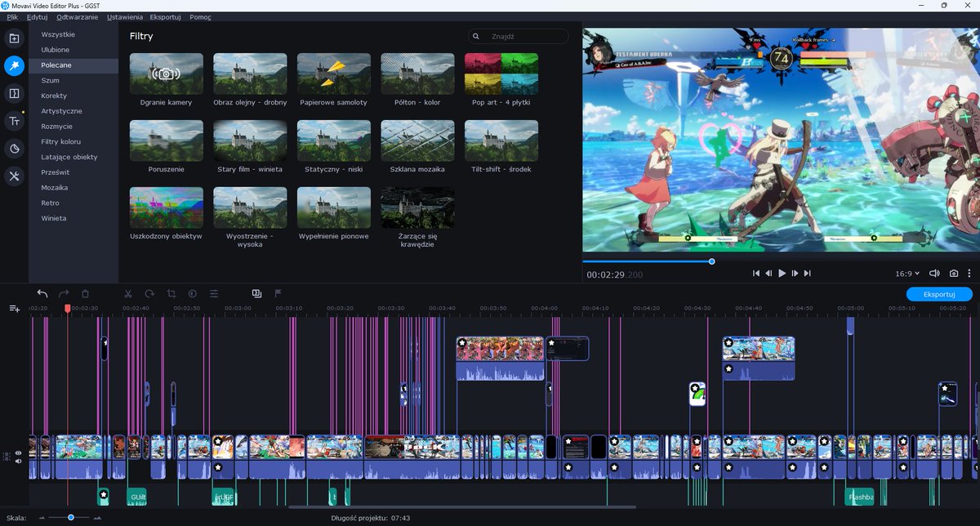Click the Split scissors icon
Viewport: 980px width, 526px height.
coord(128,293)
